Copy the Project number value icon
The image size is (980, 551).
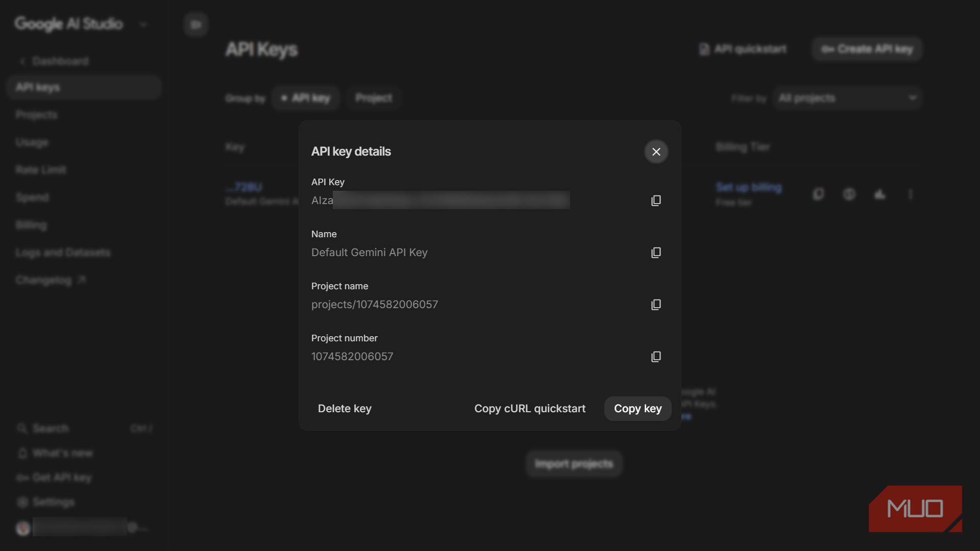click(x=656, y=357)
